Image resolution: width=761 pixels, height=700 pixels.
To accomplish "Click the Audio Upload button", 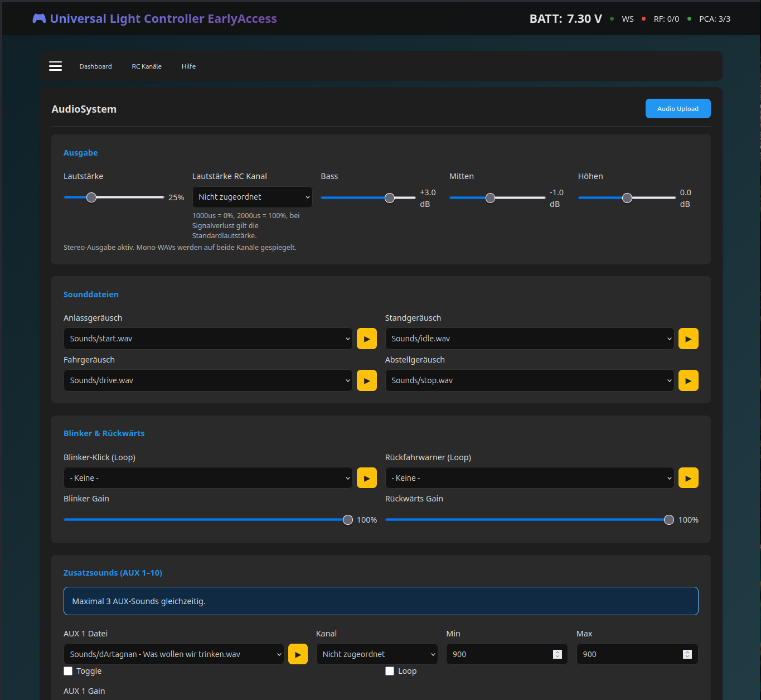I will pos(677,109).
